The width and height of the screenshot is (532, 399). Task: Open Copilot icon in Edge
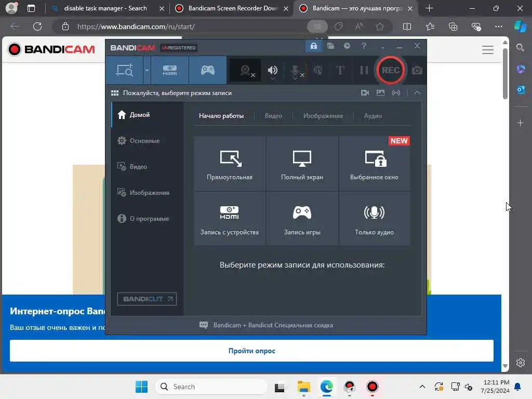coord(520,26)
